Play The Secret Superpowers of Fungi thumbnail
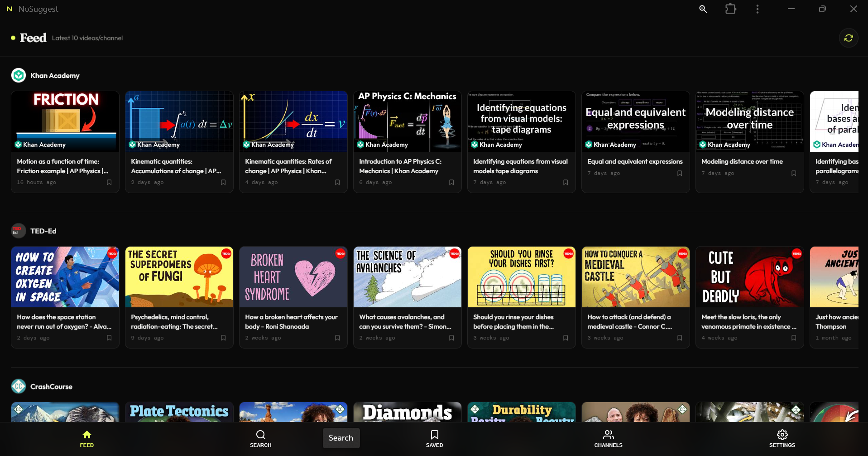The image size is (868, 456). click(x=179, y=277)
